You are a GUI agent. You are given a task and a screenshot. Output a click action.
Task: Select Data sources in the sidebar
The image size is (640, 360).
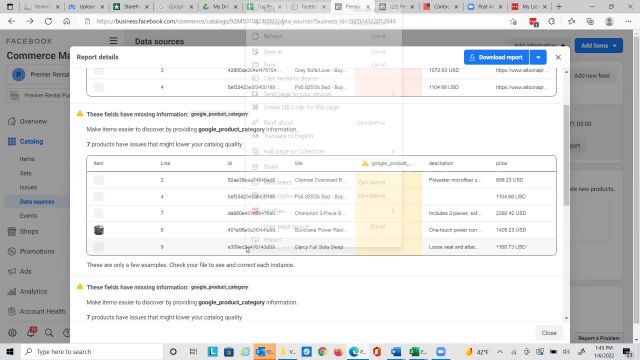pos(37,202)
